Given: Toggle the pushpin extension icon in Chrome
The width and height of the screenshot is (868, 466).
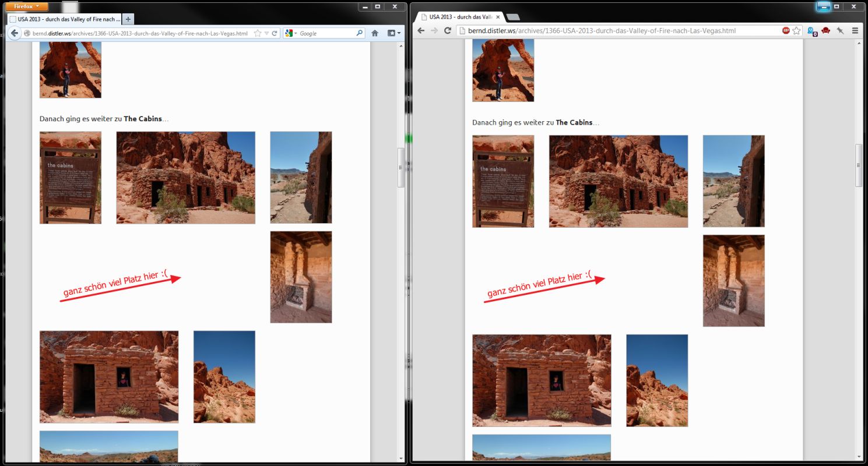Looking at the screenshot, I should [841, 30].
